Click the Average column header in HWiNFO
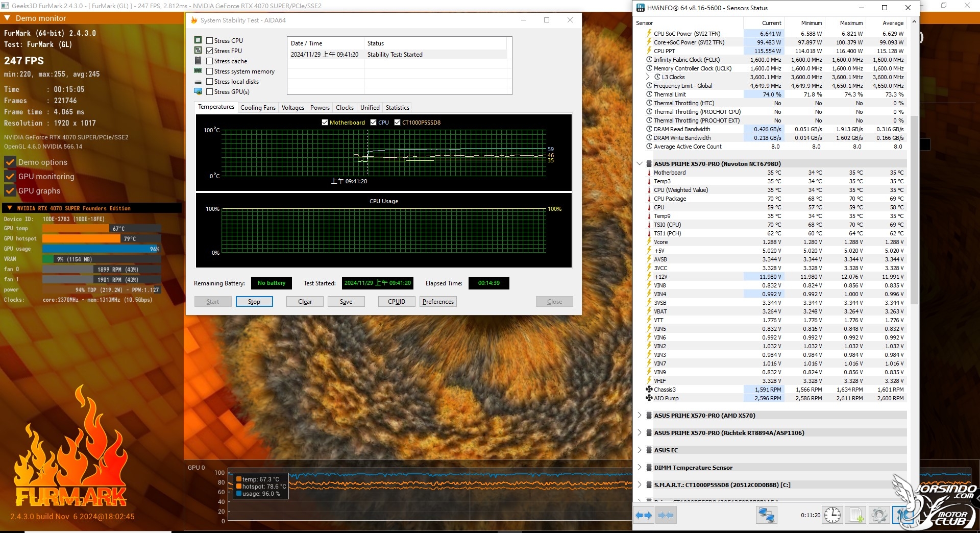The image size is (980, 533). coord(887,23)
